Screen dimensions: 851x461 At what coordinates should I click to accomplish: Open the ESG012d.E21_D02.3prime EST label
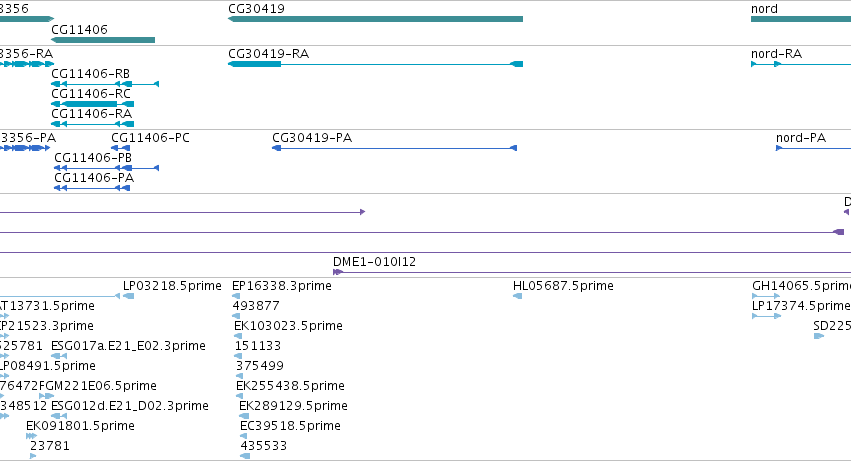[130, 406]
